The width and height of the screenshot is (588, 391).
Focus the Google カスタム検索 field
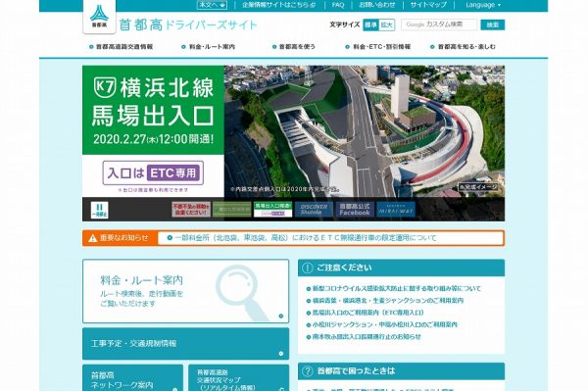439,24
